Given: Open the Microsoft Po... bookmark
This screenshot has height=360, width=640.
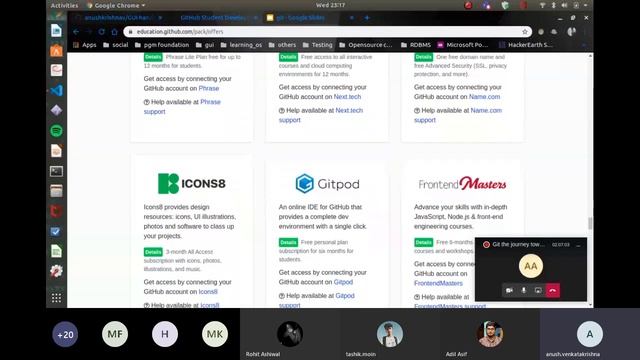Looking at the screenshot, I should (x=462, y=45).
